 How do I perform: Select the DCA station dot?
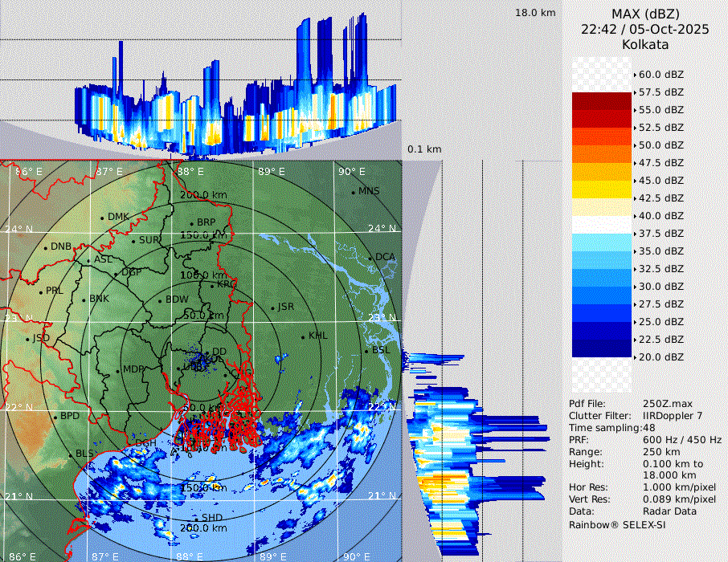(x=371, y=258)
